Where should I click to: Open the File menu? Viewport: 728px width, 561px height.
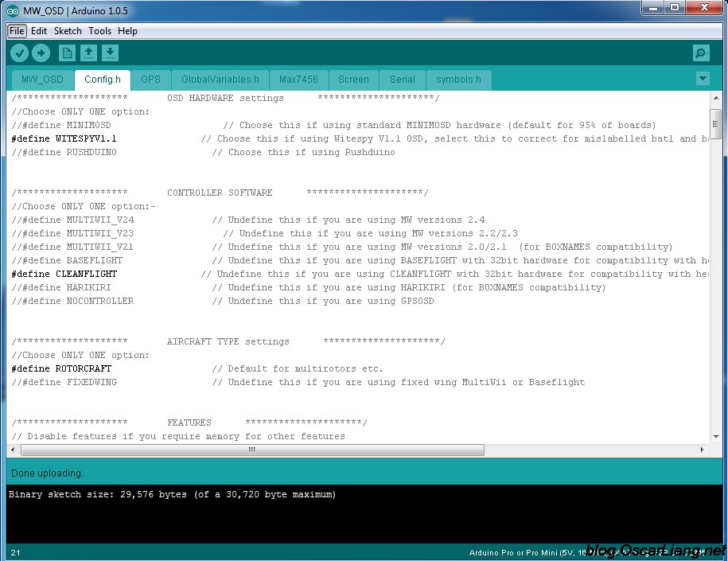click(17, 31)
